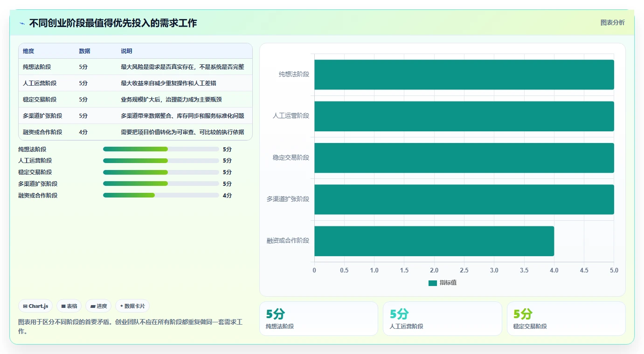Click description 需要把项目价值转化为可审查 text
Image resolution: width=644 pixels, height=354 pixels.
click(x=182, y=132)
